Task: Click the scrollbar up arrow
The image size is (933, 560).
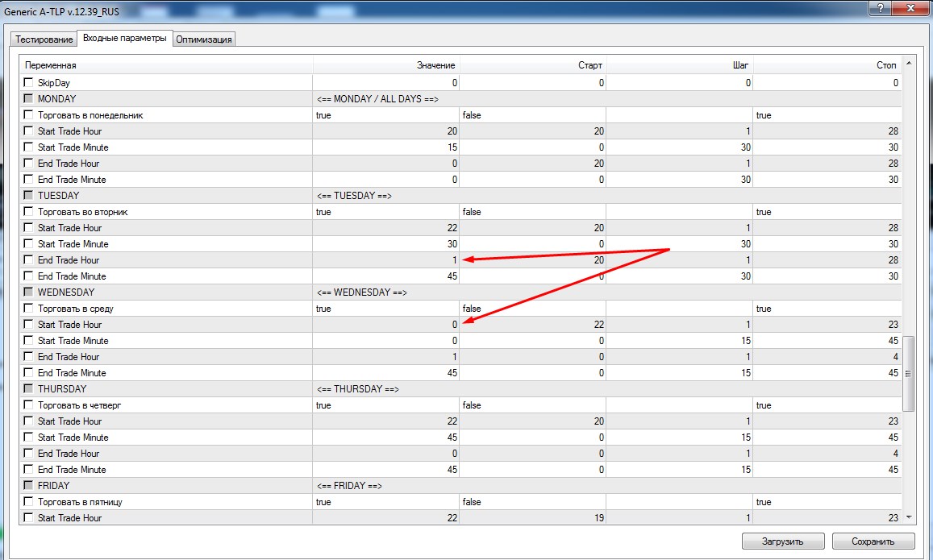Action: click(909, 63)
